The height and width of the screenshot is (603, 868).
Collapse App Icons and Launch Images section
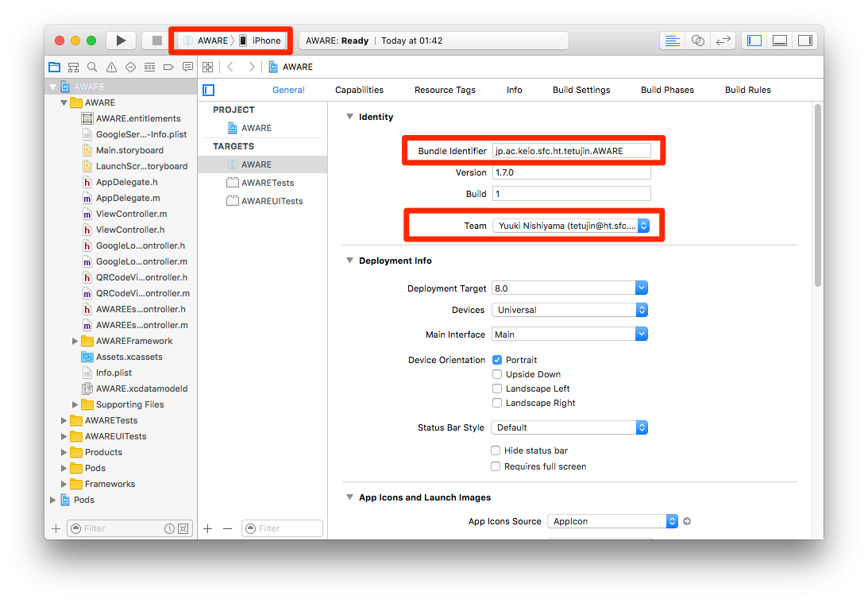click(x=350, y=497)
